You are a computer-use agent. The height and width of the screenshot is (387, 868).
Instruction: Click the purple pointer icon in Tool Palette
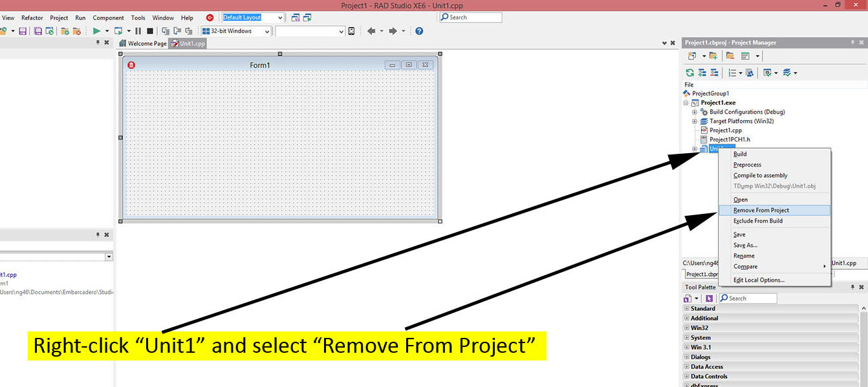[x=709, y=298]
